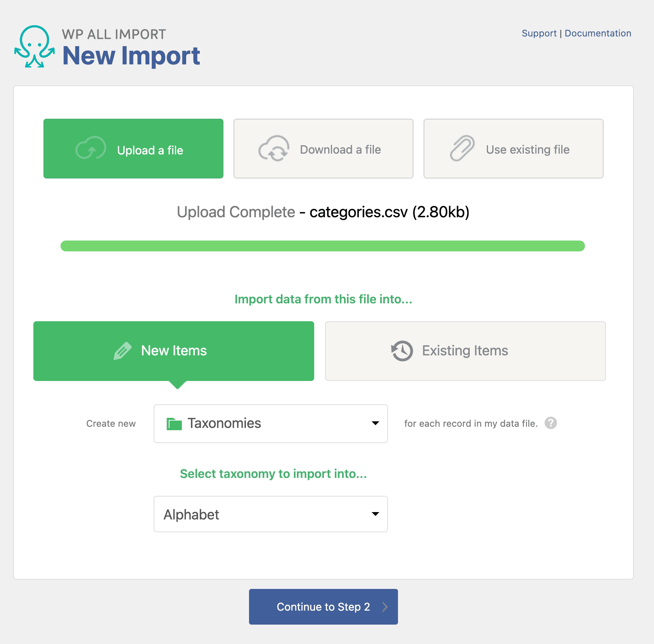This screenshot has height=644, width=654.
Task: Click the pencil icon on New Items
Action: (x=123, y=351)
